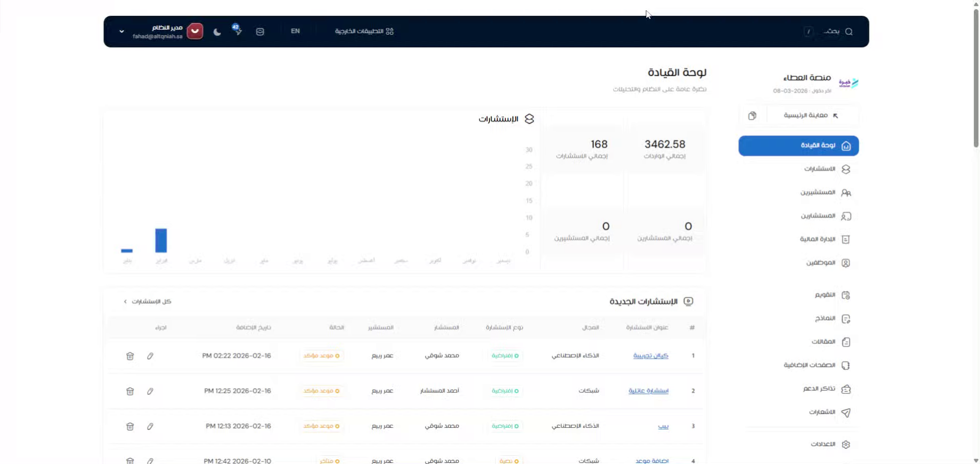Expand كل الإستشارات to view all consultations
The height and width of the screenshot is (464, 980).
pyautogui.click(x=148, y=302)
